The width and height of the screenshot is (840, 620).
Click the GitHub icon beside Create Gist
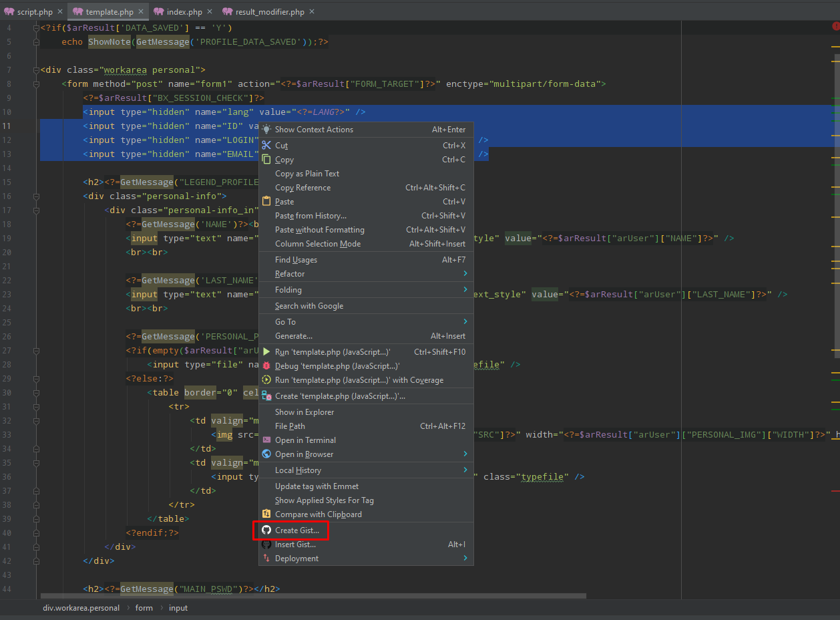(266, 530)
